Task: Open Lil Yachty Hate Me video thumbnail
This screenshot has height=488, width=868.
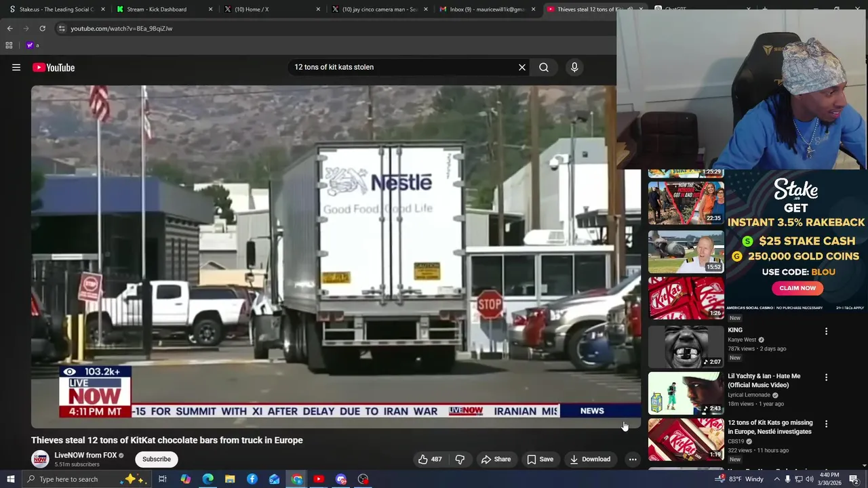Action: [686, 393]
